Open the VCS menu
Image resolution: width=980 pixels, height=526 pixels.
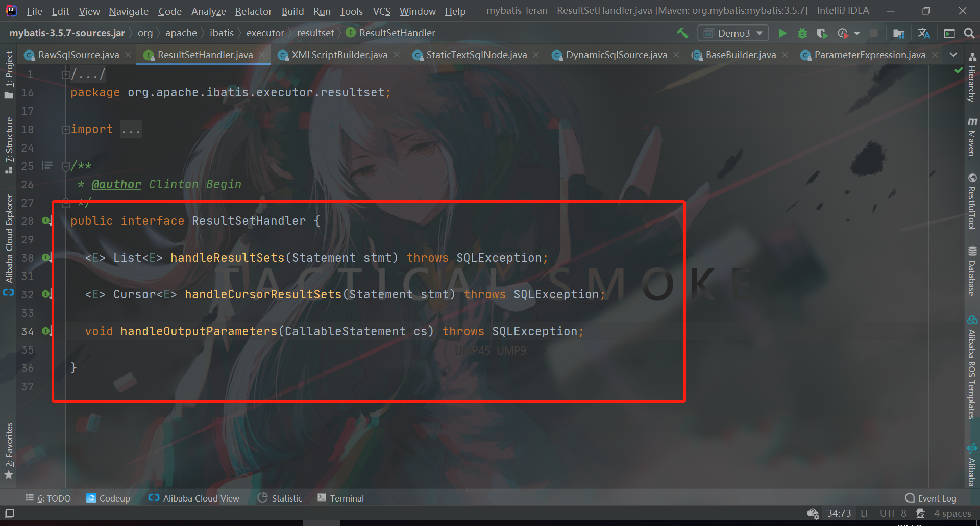click(381, 11)
